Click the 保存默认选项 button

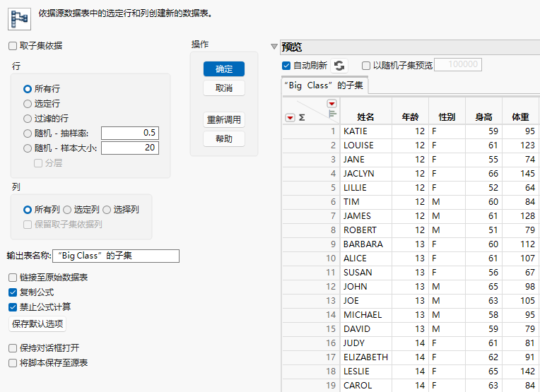click(x=37, y=324)
